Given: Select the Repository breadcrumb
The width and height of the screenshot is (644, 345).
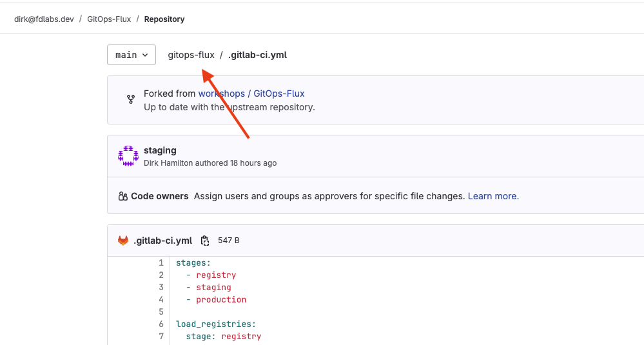Looking at the screenshot, I should click(164, 19).
